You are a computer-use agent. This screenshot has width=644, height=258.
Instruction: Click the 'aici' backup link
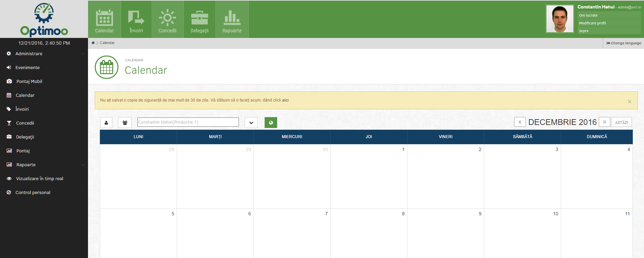285,100
